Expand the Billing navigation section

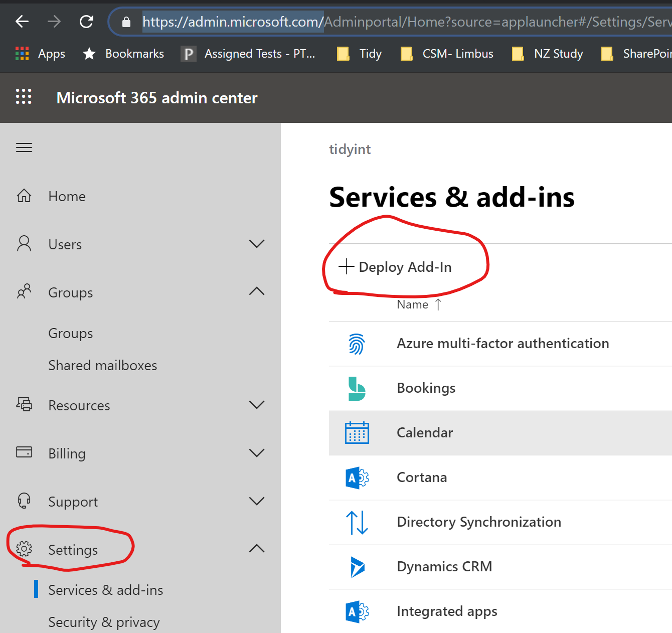pos(256,453)
